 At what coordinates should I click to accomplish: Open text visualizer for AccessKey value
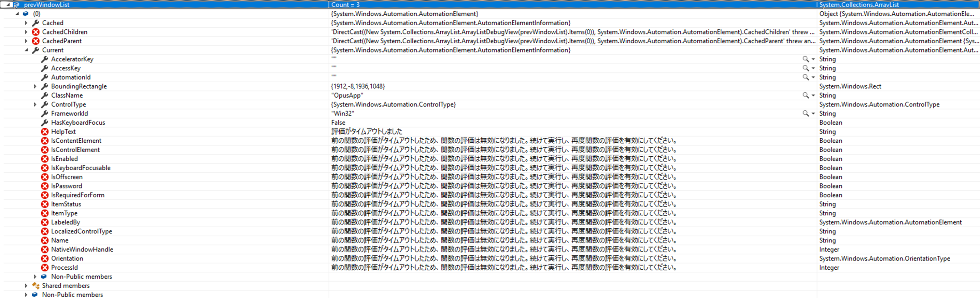(x=806, y=68)
